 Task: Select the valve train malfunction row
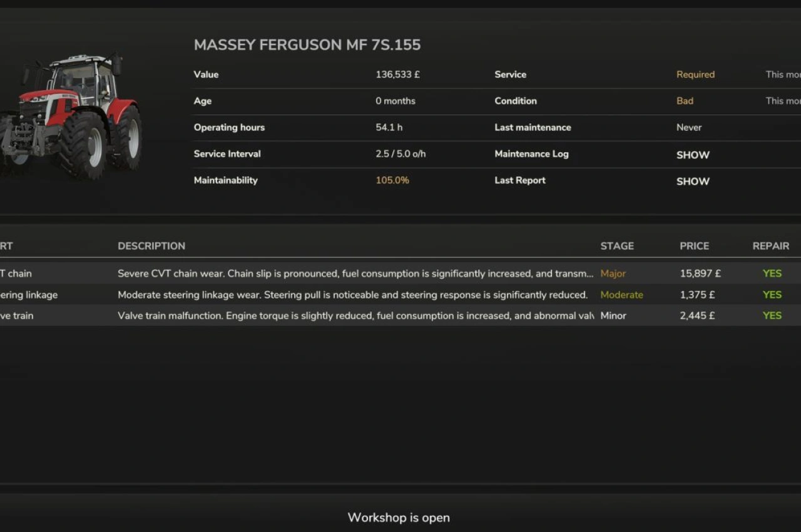tap(355, 315)
